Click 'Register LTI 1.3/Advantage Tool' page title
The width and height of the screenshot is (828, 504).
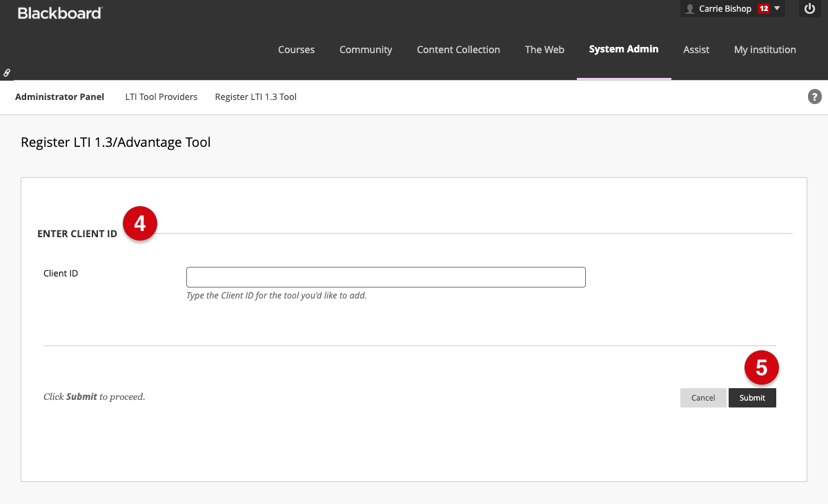coord(116,143)
